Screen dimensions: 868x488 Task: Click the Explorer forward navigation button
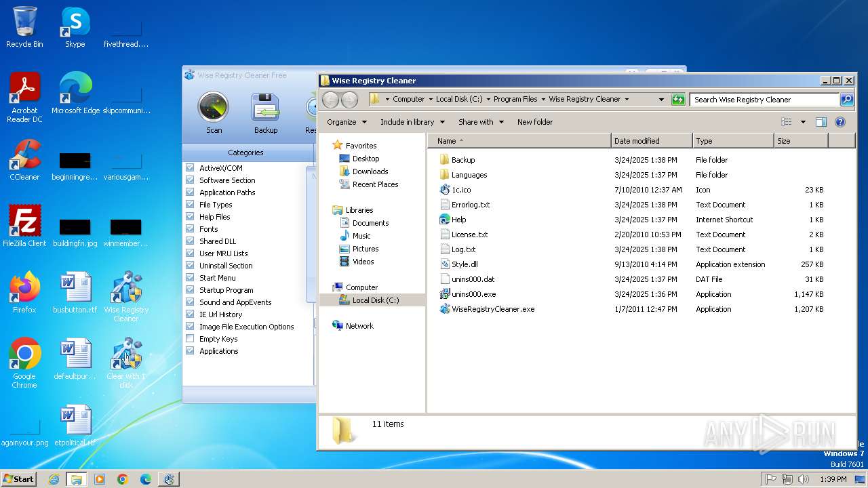point(349,100)
